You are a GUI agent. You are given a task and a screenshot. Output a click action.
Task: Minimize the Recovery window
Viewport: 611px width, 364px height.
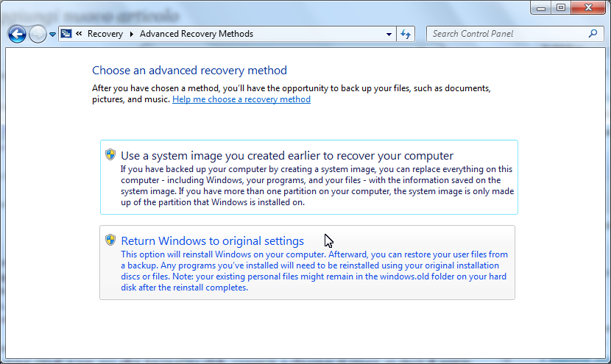[x=541, y=8]
